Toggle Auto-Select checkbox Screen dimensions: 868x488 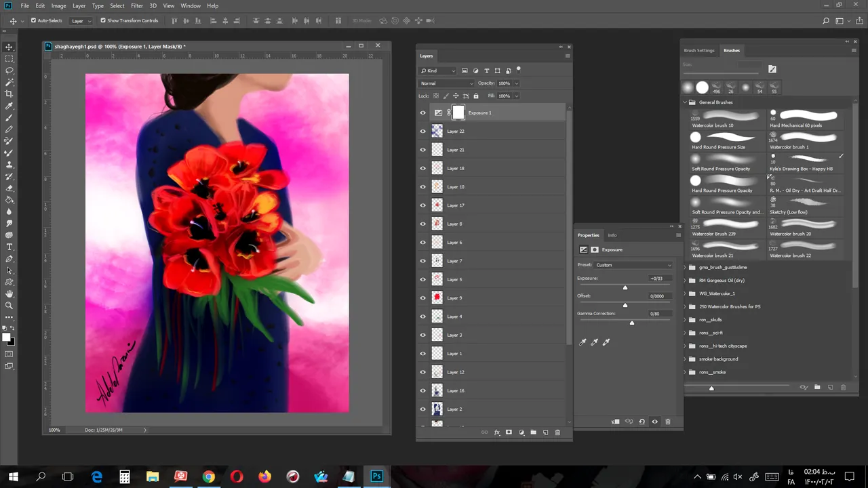[33, 20]
